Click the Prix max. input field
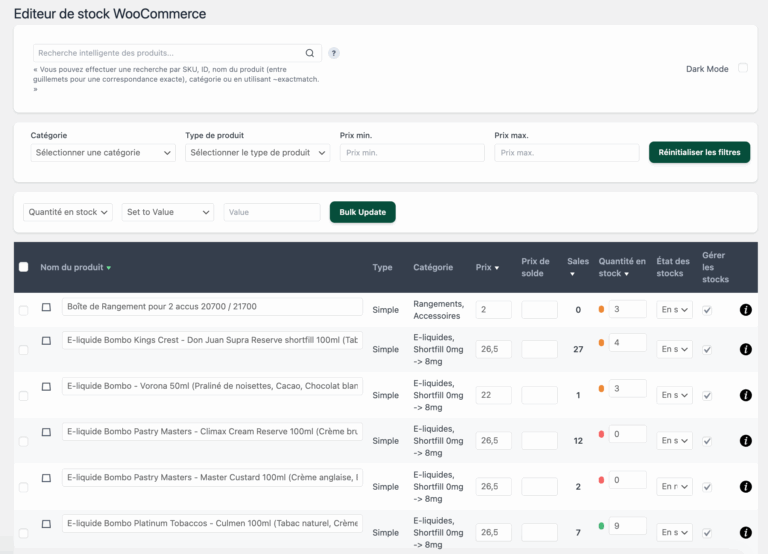 (567, 153)
